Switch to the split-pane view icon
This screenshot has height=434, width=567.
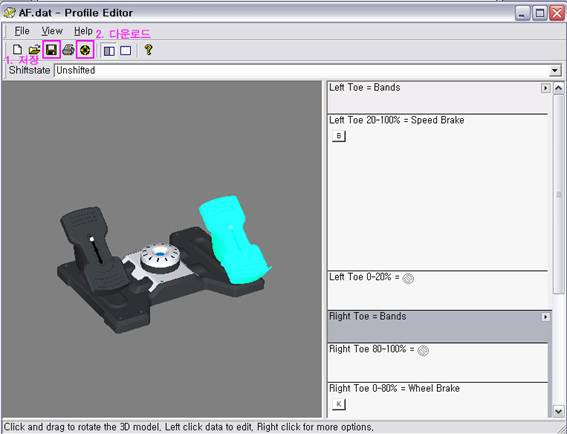[109, 51]
